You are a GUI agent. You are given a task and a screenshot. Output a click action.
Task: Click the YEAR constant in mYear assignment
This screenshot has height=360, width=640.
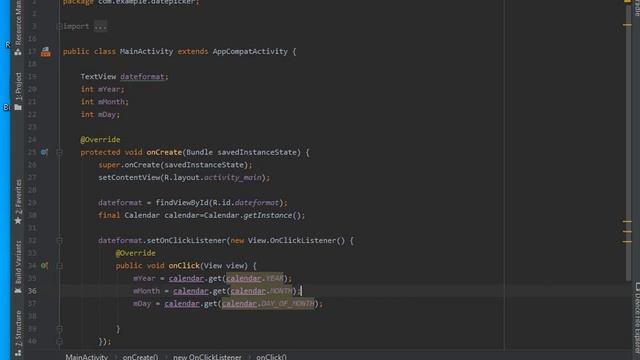274,278
